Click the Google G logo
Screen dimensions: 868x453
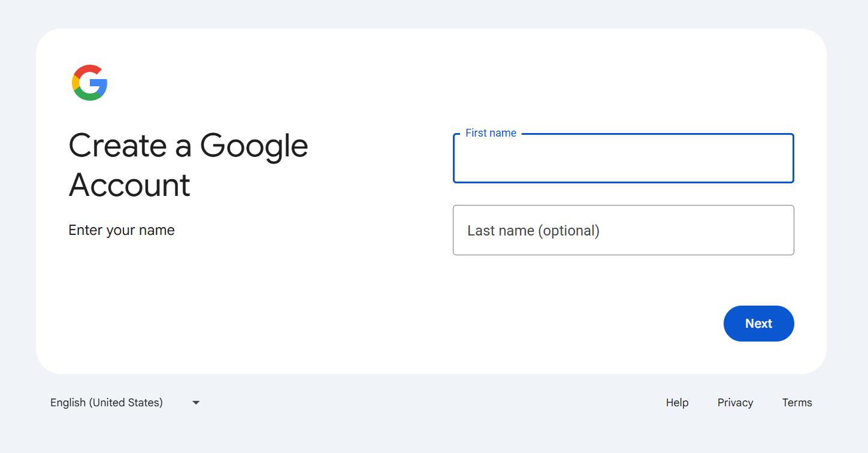[89, 83]
